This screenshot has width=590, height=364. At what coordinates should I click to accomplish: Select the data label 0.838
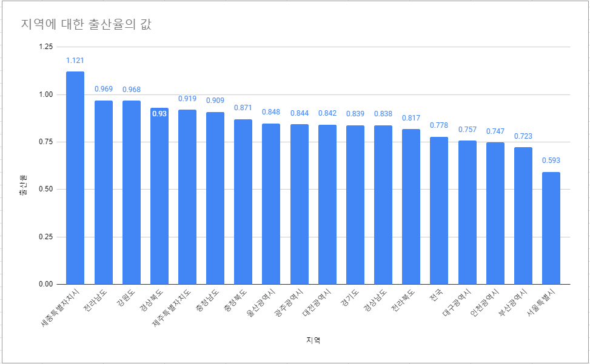383,114
